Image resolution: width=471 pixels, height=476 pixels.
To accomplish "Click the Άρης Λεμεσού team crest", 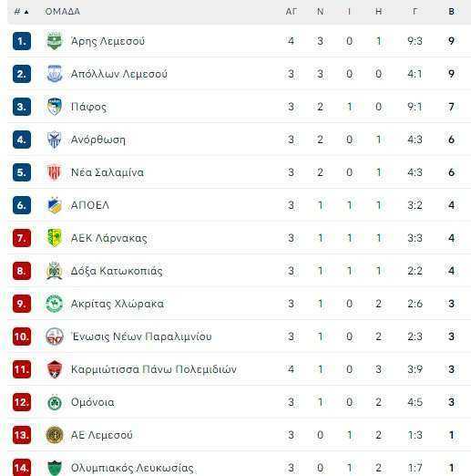I will [x=55, y=41].
